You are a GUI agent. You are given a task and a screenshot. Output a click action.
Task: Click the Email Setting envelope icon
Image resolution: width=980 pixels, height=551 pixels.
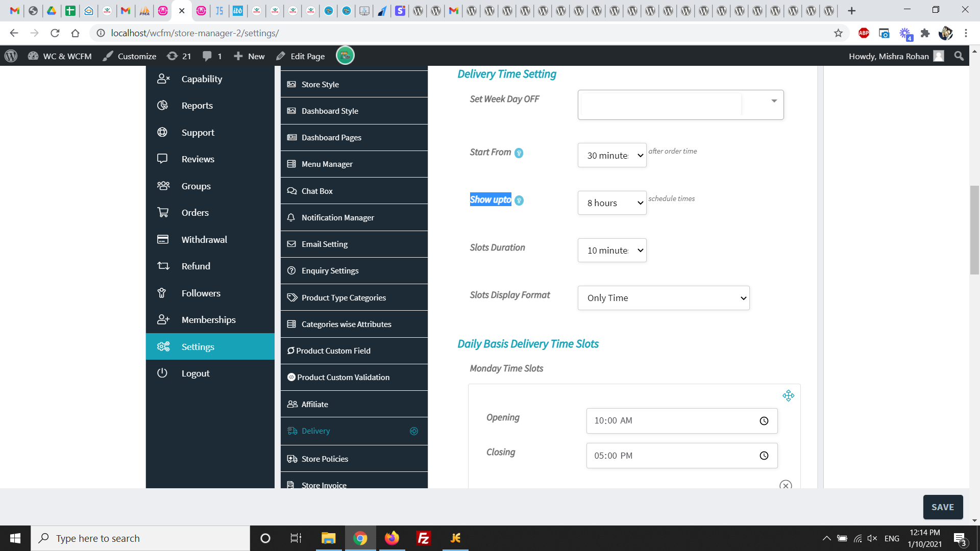pos(291,244)
